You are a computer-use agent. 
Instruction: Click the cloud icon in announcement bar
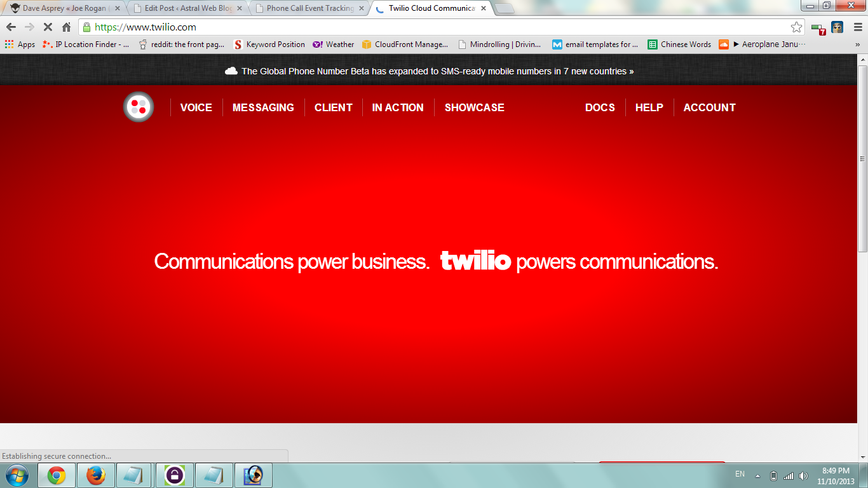231,71
